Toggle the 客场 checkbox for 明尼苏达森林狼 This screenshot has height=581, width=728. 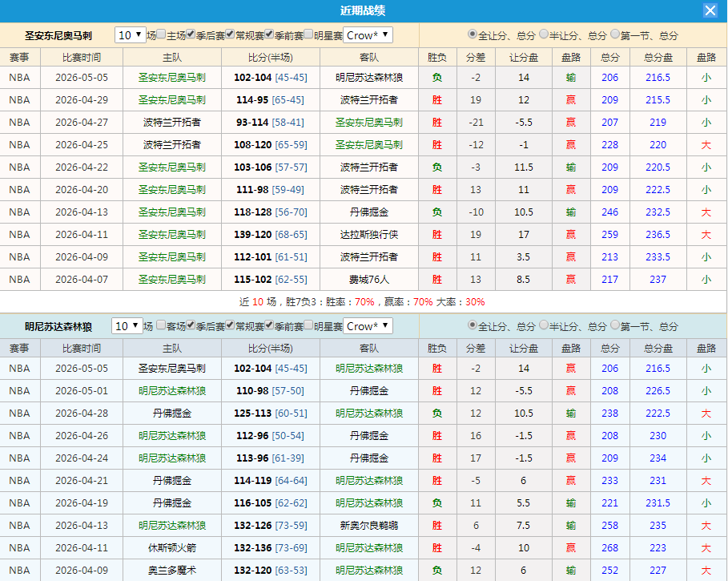tap(161, 325)
